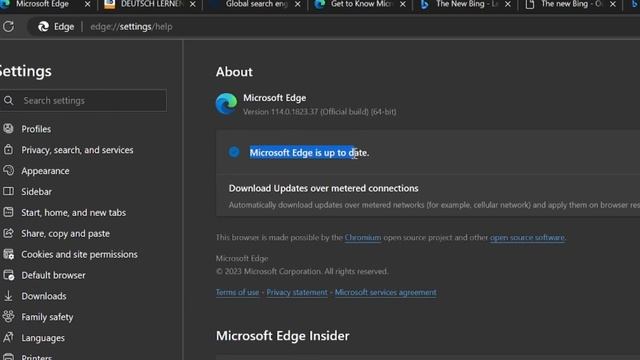Image resolution: width=640 pixels, height=360 pixels.
Task: Click the Family safety icon
Action: pyautogui.click(x=8, y=316)
